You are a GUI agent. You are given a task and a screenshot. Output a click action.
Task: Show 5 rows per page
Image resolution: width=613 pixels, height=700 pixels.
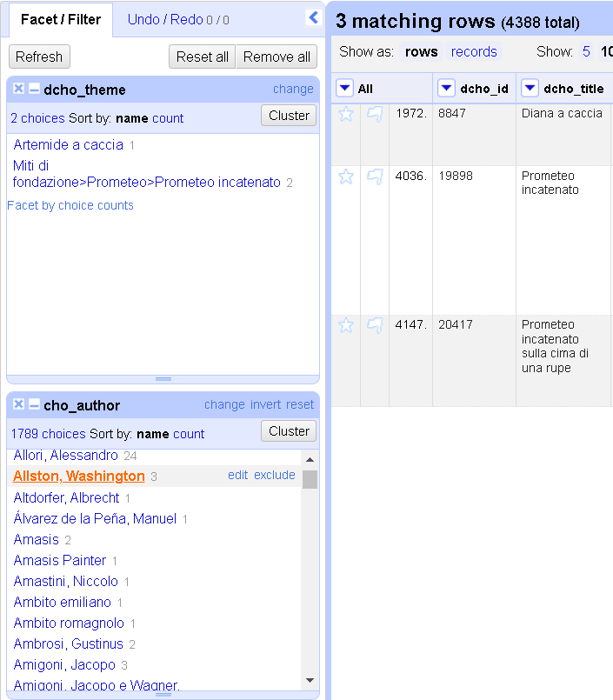[586, 51]
